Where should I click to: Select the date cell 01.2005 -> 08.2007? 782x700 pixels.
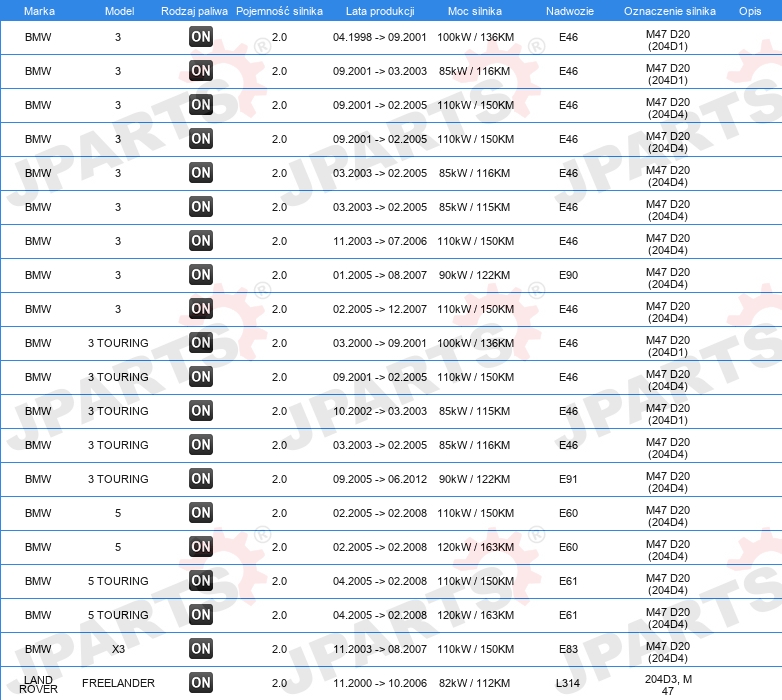[380, 275]
